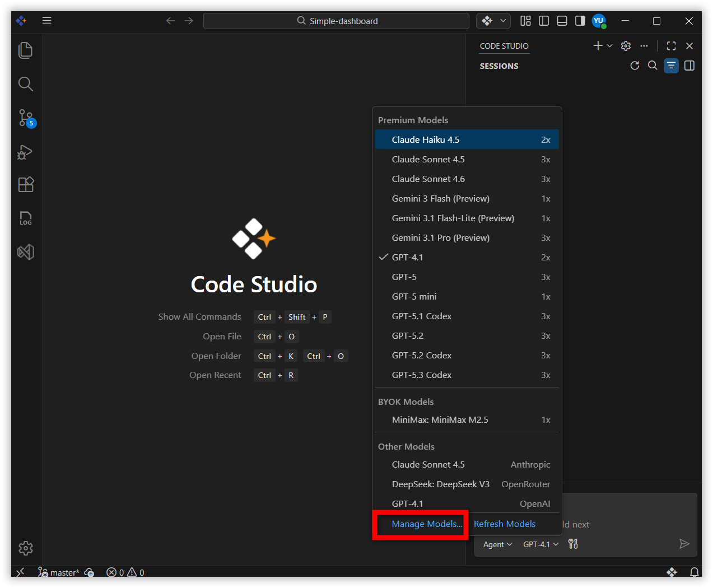This screenshot has width=713, height=588.
Task: Switch branch via master* status item
Action: [x=58, y=572]
